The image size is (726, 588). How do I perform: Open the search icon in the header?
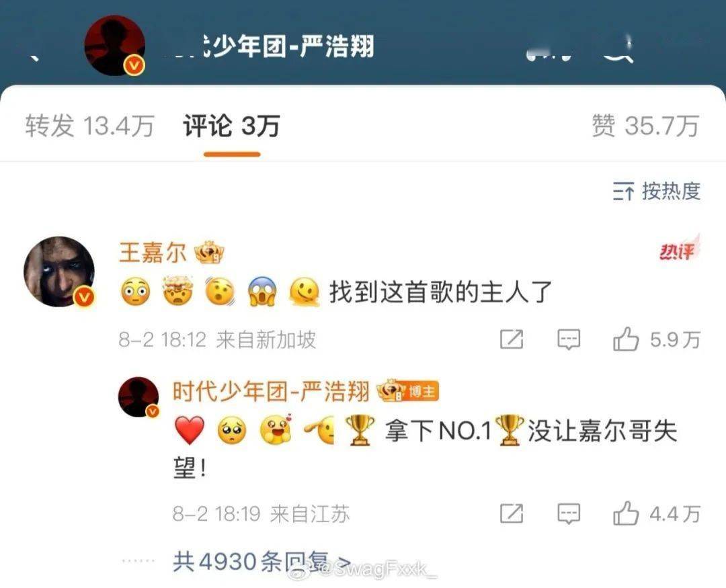point(620,49)
